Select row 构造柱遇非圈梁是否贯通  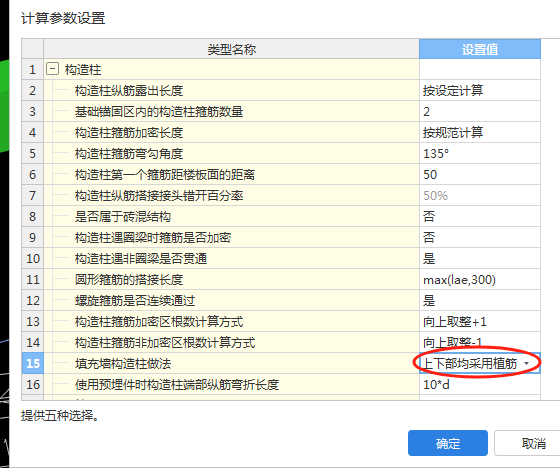pos(231,259)
